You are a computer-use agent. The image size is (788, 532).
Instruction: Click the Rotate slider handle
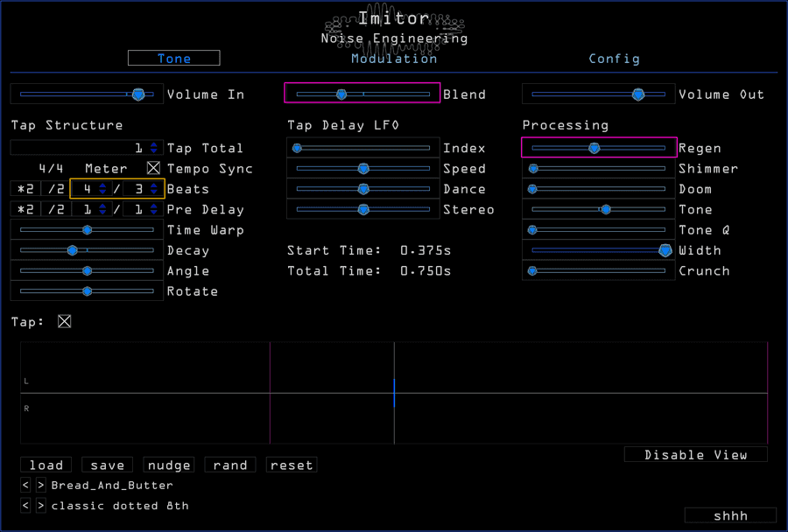coord(87,291)
